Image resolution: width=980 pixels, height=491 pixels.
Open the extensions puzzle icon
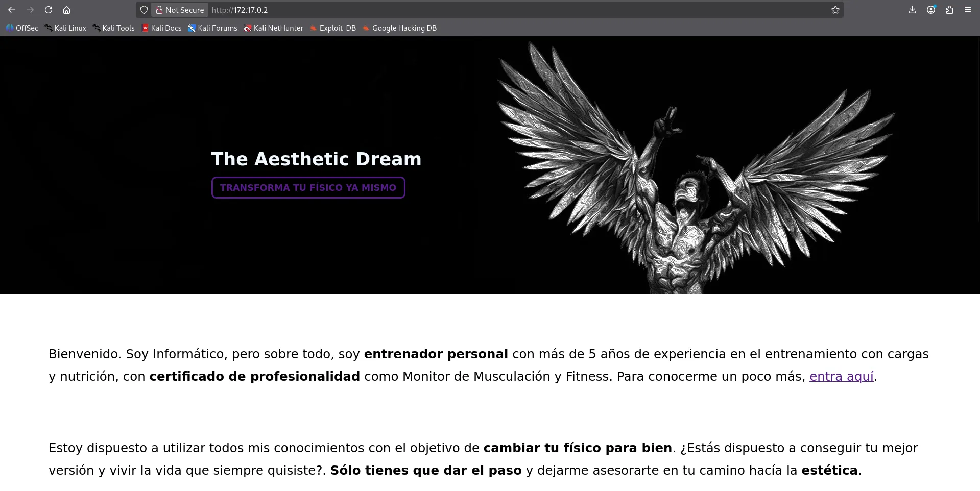pos(949,10)
